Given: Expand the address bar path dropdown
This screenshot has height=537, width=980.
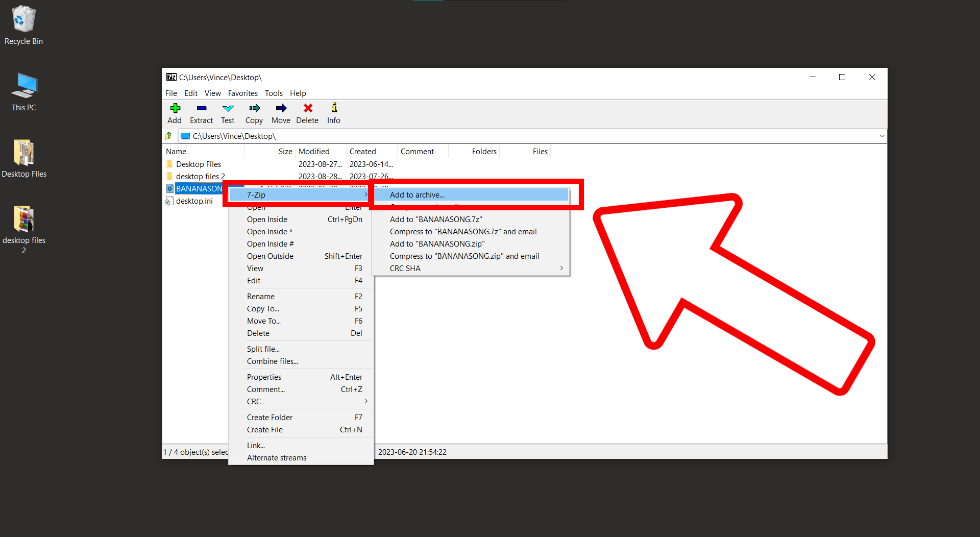Looking at the screenshot, I should point(881,136).
